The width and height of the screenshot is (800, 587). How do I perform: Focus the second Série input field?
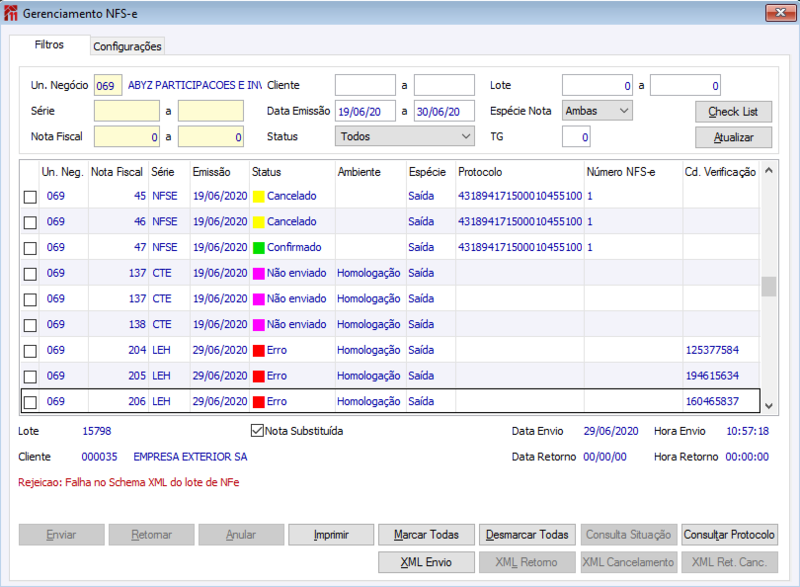pyautogui.click(x=211, y=111)
